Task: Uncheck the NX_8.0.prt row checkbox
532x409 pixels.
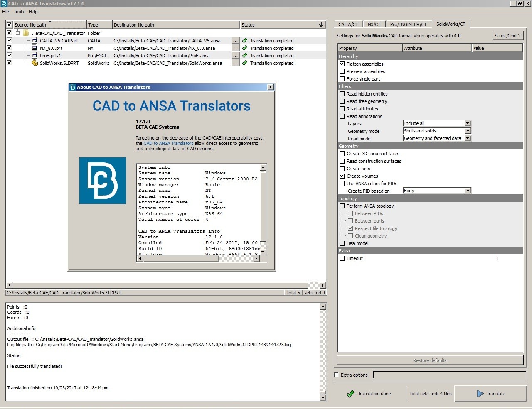Action: 9,48
